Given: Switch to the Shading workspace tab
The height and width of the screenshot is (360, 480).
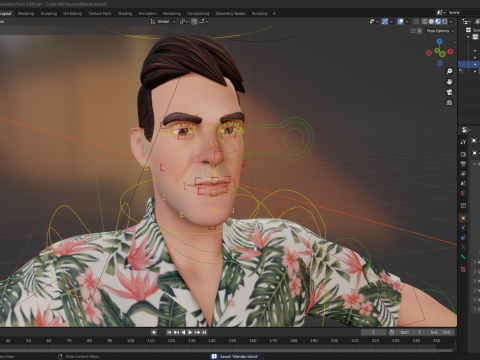Looking at the screenshot, I should point(125,14).
